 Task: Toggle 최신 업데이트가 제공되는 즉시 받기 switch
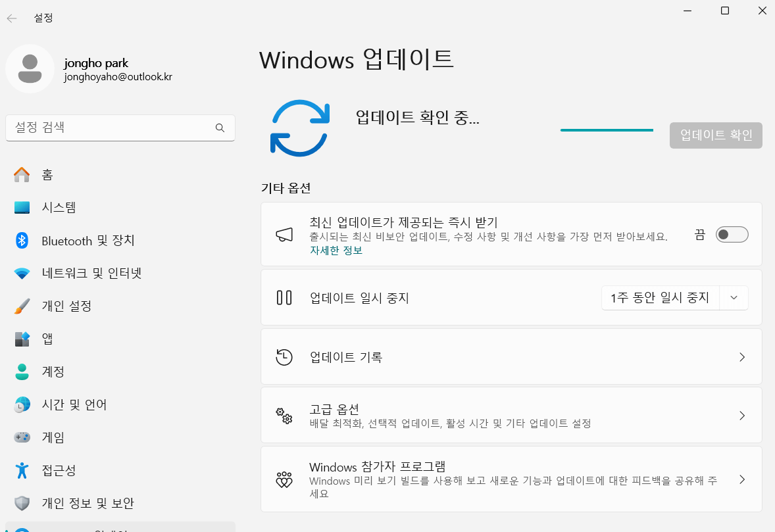[732, 235]
